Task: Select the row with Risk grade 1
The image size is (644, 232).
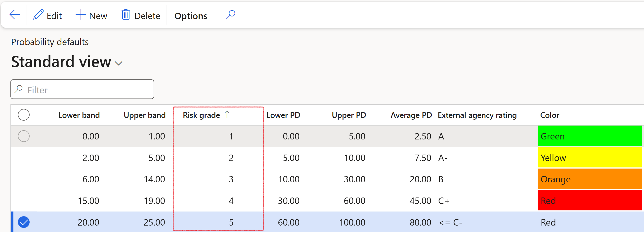Action: pyautogui.click(x=24, y=136)
